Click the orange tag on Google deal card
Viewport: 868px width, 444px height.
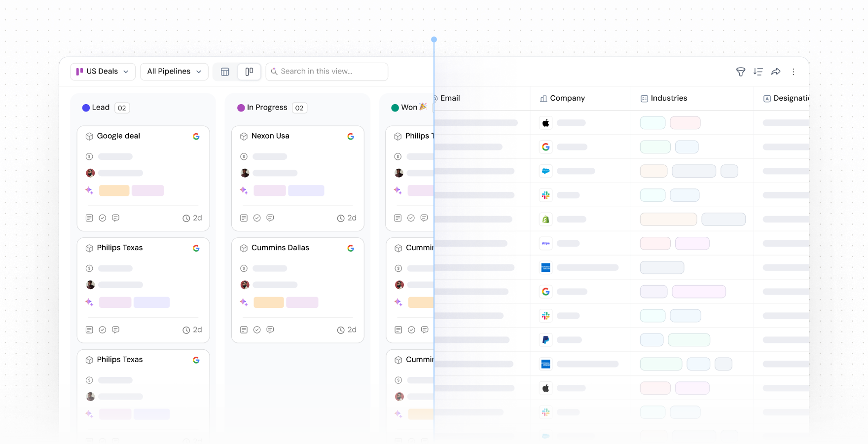114,190
